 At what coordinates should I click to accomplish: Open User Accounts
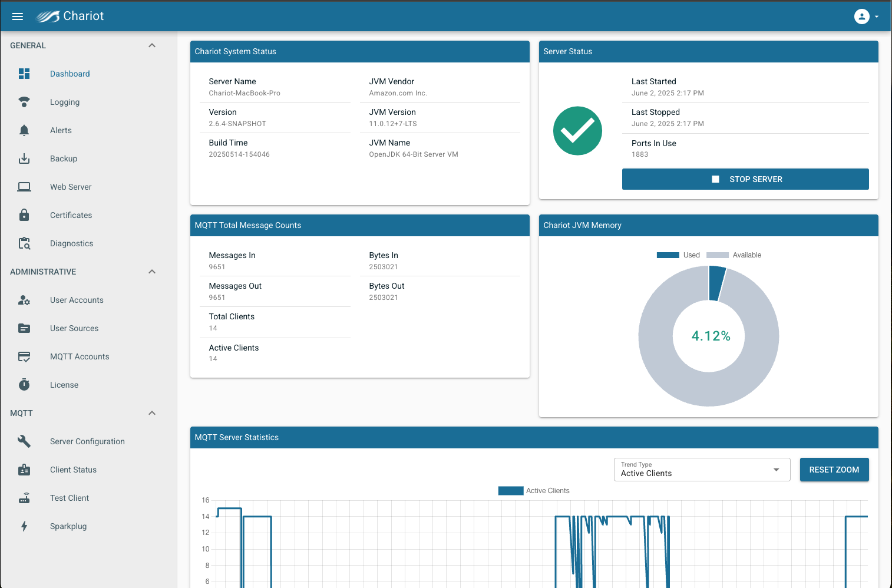pos(77,300)
